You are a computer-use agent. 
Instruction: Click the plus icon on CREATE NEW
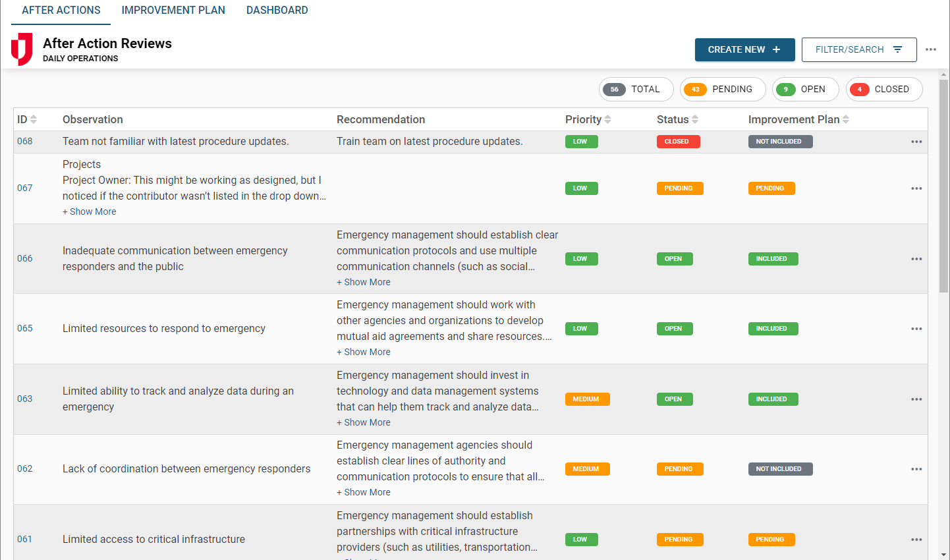pyautogui.click(x=775, y=49)
